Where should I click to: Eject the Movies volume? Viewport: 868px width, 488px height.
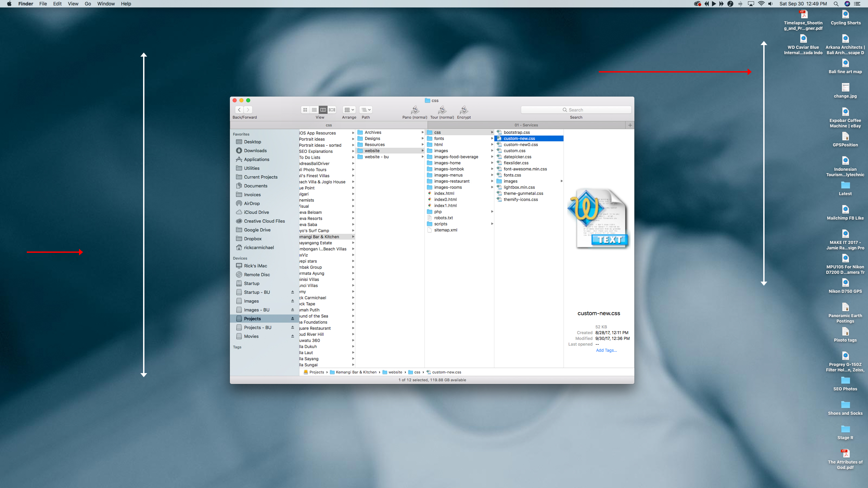tap(292, 336)
